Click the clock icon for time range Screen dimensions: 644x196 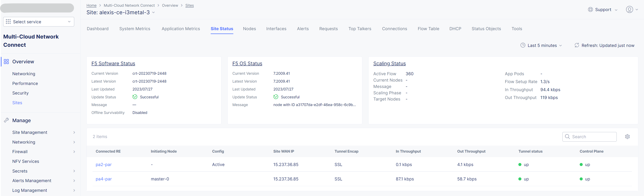tap(523, 45)
